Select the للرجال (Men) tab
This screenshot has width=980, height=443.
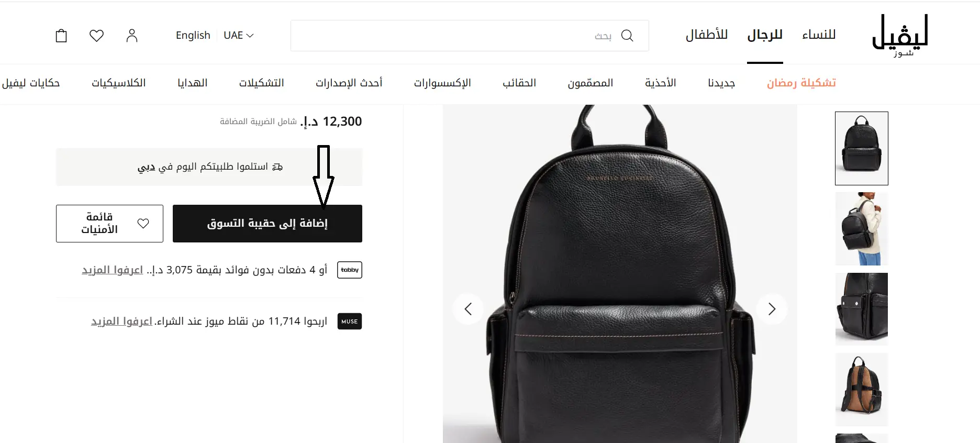click(x=765, y=35)
